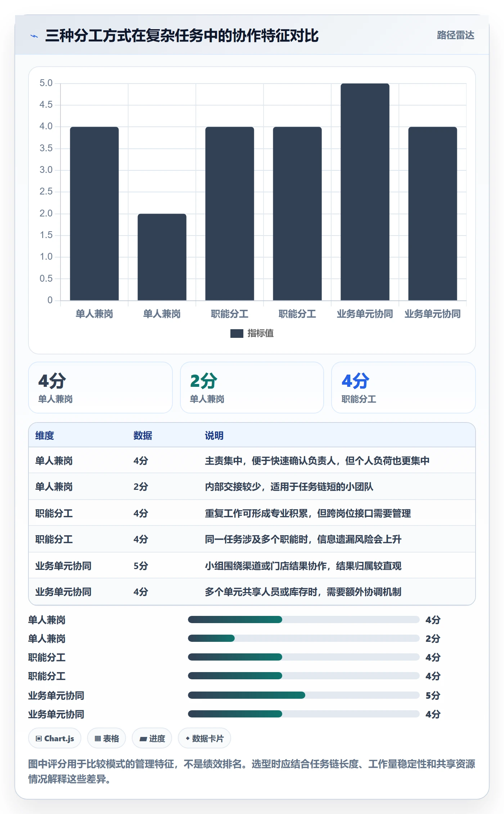This screenshot has height=814, width=504.
Task: Click the 维度 table column header
Action: [45, 435]
